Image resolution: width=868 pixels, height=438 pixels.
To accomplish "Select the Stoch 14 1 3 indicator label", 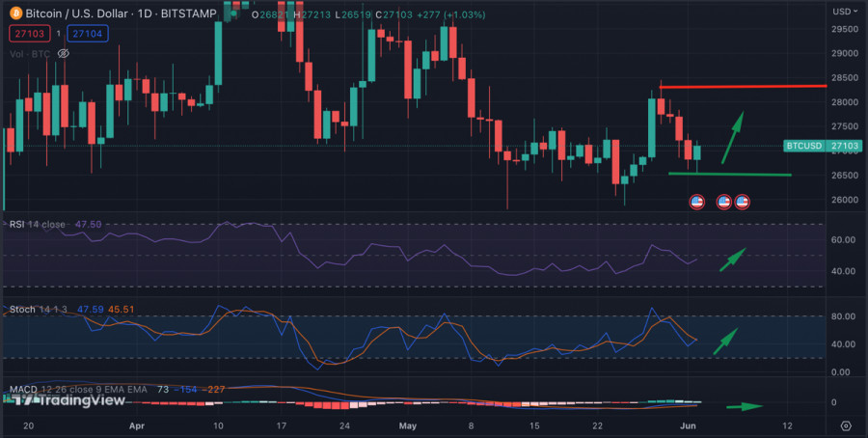I will 40,309.
